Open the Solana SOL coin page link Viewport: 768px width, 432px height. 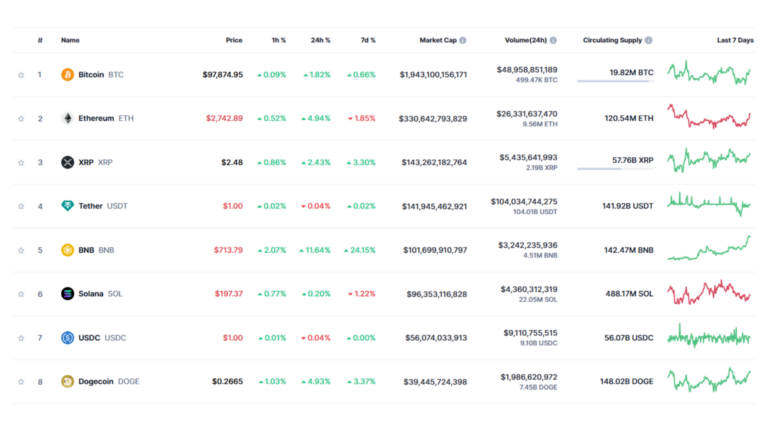pos(102,294)
